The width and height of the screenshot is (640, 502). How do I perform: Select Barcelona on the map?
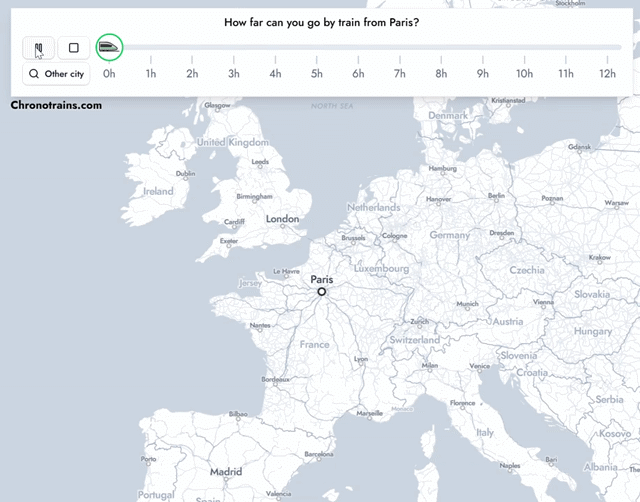click(x=319, y=454)
